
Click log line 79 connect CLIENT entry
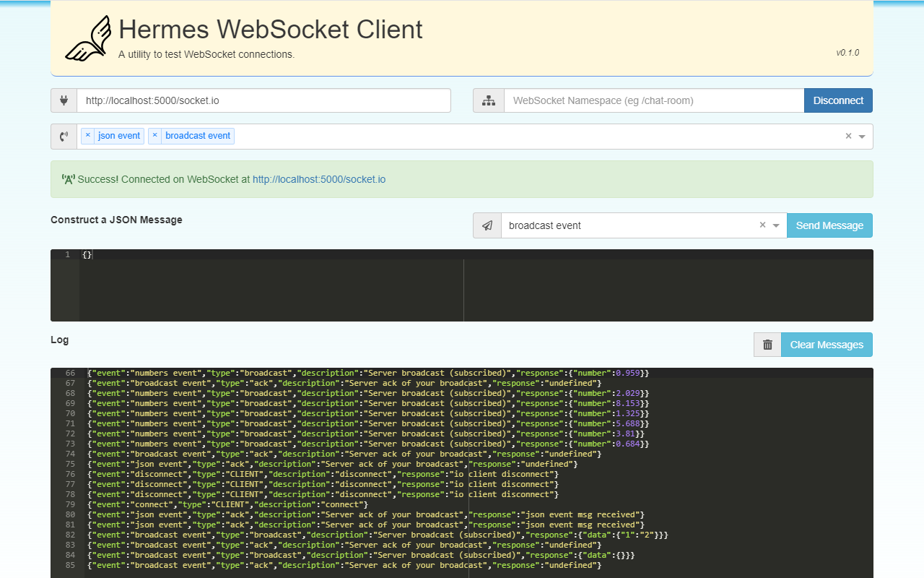pyautogui.click(x=227, y=504)
